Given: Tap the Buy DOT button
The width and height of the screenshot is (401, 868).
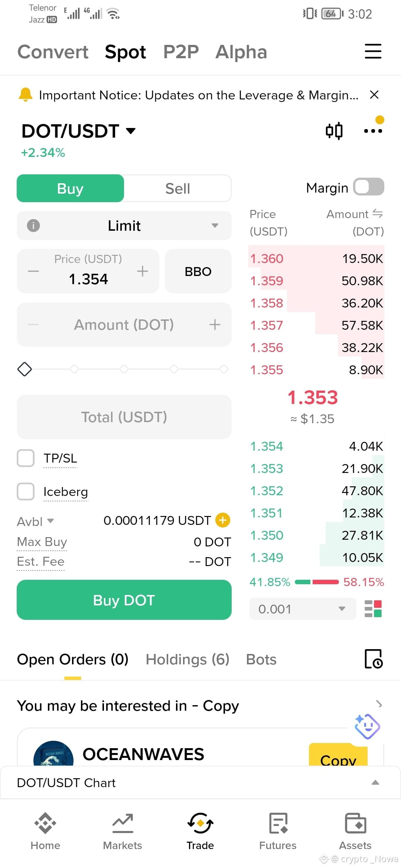Looking at the screenshot, I should (x=124, y=600).
